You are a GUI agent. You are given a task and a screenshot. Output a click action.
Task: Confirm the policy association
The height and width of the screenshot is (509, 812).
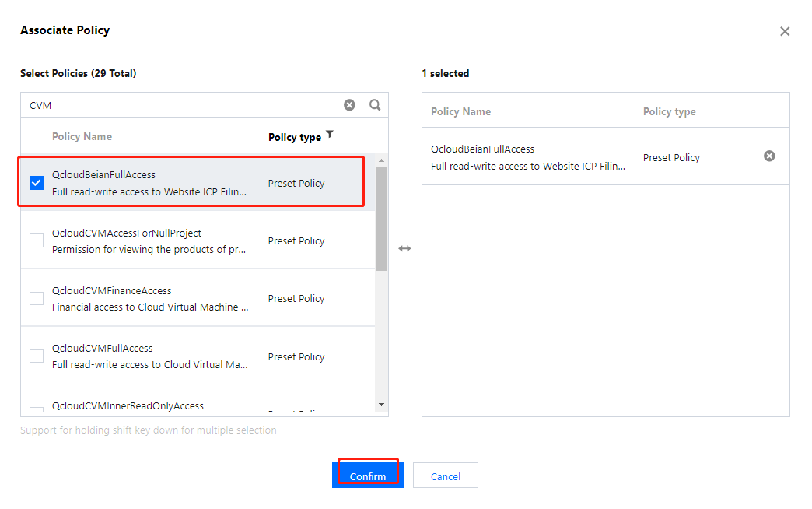pos(368,476)
